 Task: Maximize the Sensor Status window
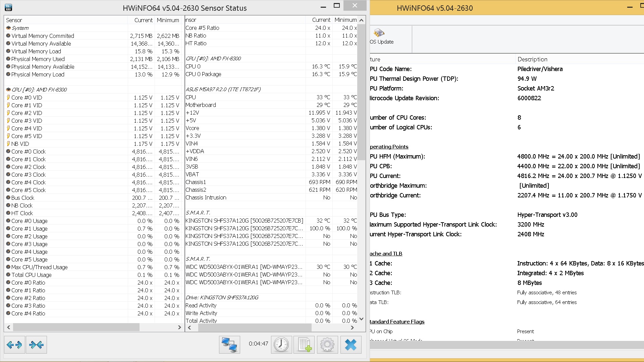(x=337, y=6)
